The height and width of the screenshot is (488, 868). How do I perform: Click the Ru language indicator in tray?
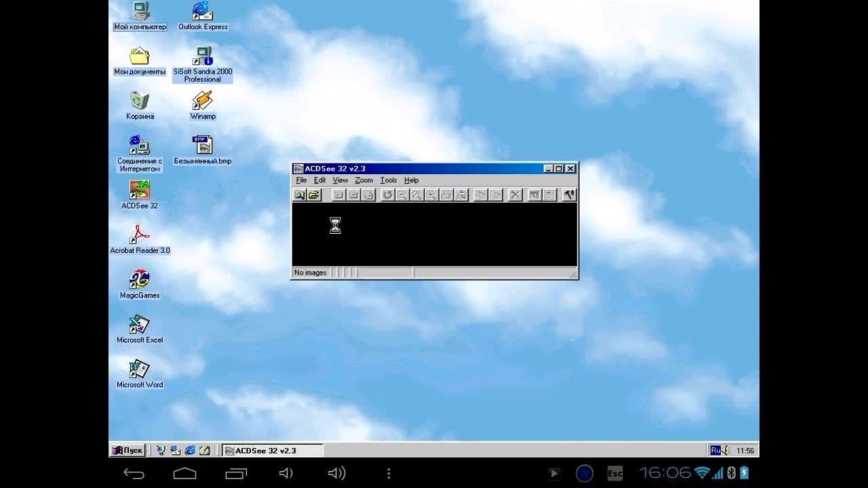coord(715,450)
